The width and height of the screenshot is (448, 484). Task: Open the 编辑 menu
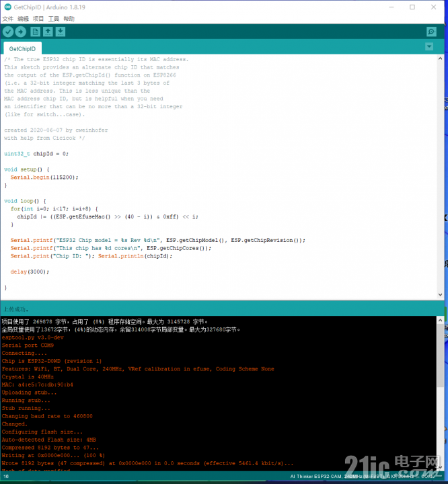pos(23,19)
